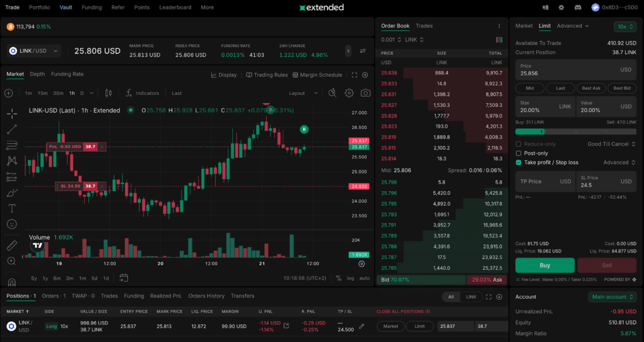Open chart scale settings target icon
Image resolution: width=644 pixels, height=342 pixels.
pos(362,263)
